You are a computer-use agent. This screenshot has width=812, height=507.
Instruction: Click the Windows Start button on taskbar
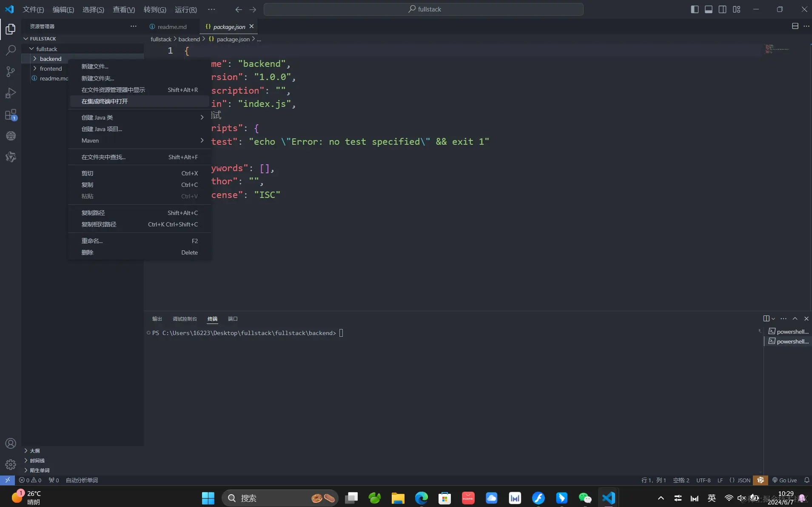(208, 498)
